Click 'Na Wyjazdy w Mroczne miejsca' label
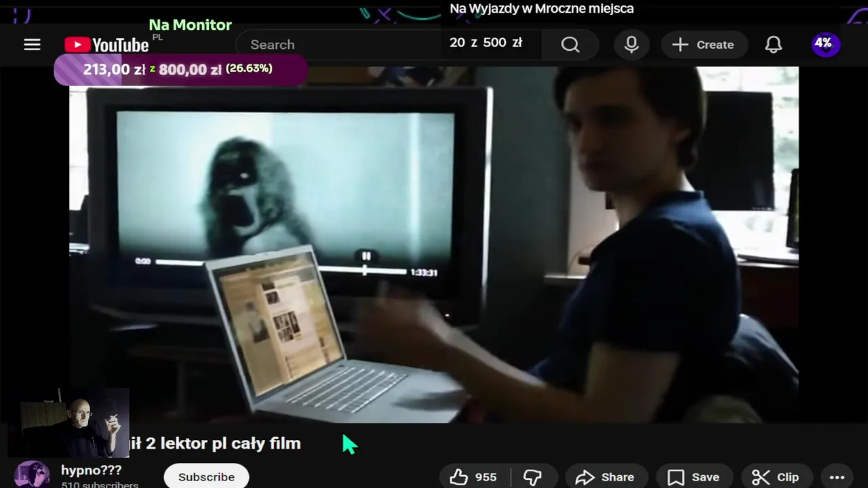Image resolution: width=868 pixels, height=488 pixels. tap(542, 9)
